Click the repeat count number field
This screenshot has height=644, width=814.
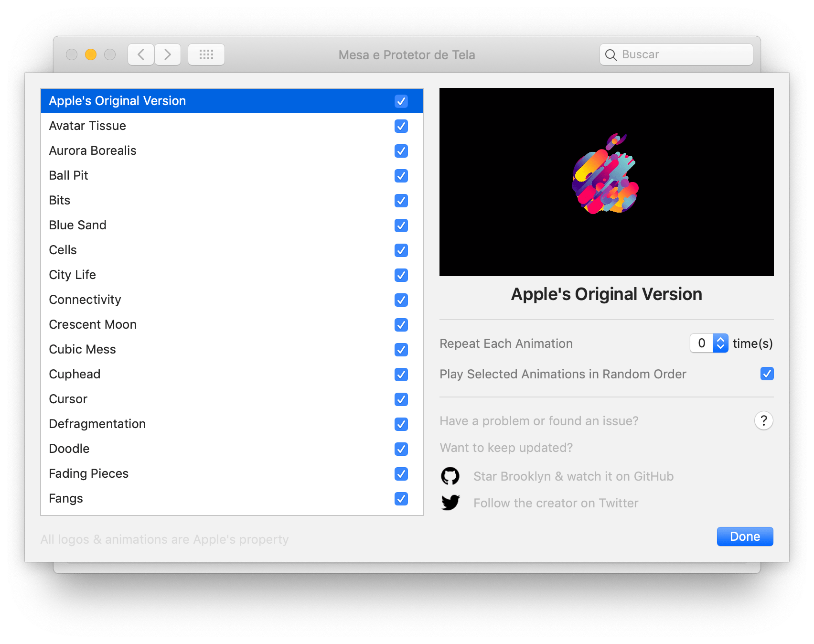click(x=702, y=343)
